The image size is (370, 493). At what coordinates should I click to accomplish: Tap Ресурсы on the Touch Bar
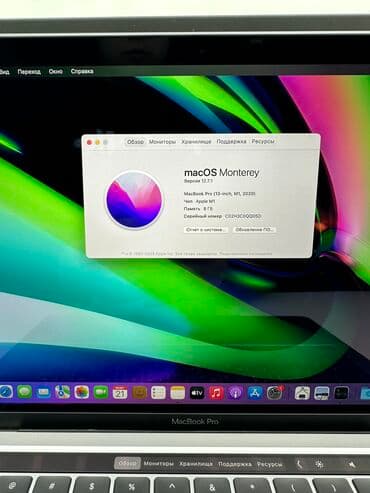269,464
